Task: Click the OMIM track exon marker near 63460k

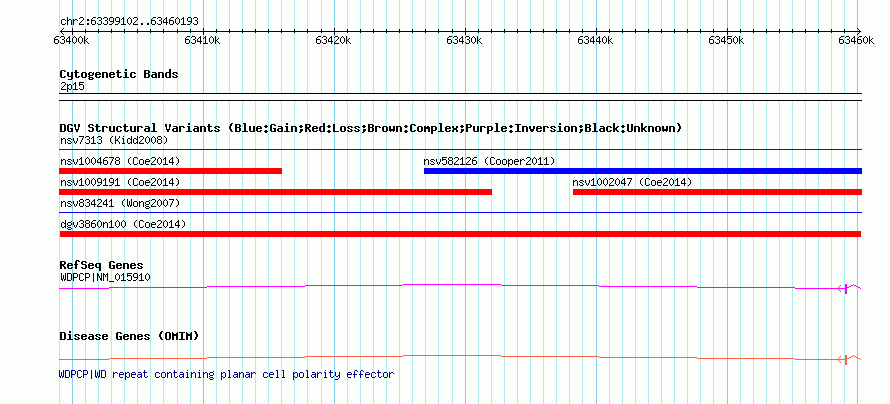Action: 846,360
